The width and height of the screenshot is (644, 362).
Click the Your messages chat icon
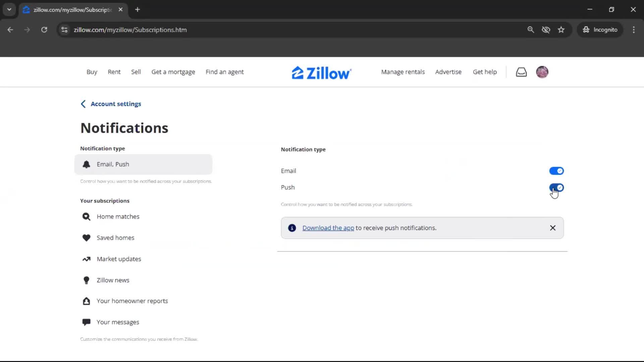86,322
